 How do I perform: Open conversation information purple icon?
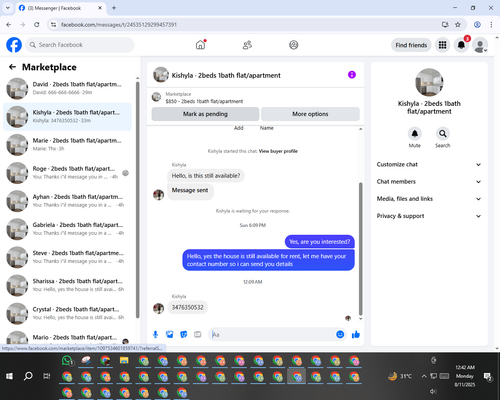click(352, 75)
